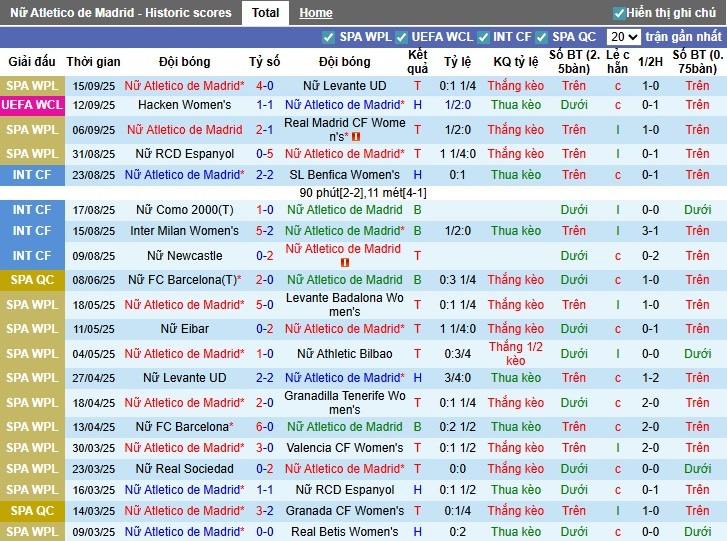This screenshot has height=541, width=727.
Task: Click SPA WPL badge for the 15/09/25 match
Action: tap(32, 86)
